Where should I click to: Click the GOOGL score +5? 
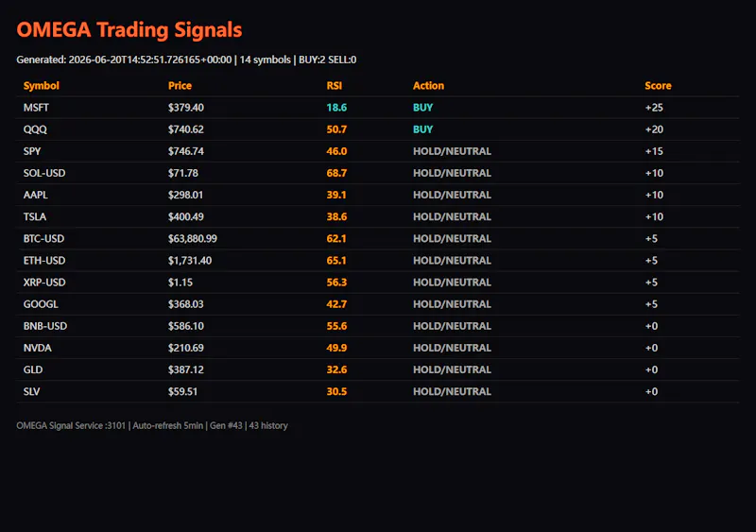click(651, 304)
